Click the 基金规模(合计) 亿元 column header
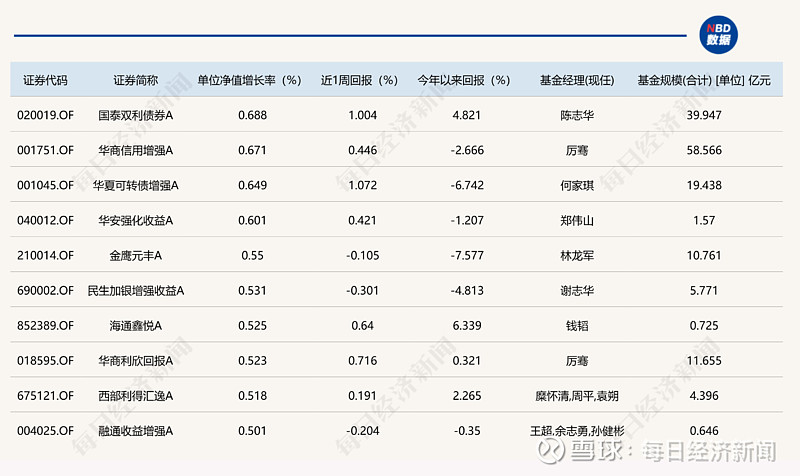Screen dimensions: 800x476 coord(704,80)
